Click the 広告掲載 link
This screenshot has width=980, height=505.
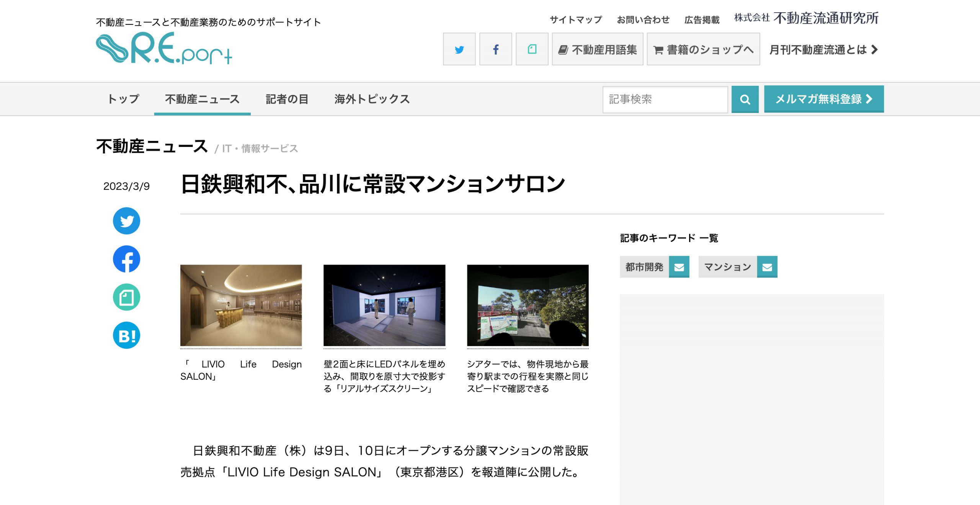[702, 20]
